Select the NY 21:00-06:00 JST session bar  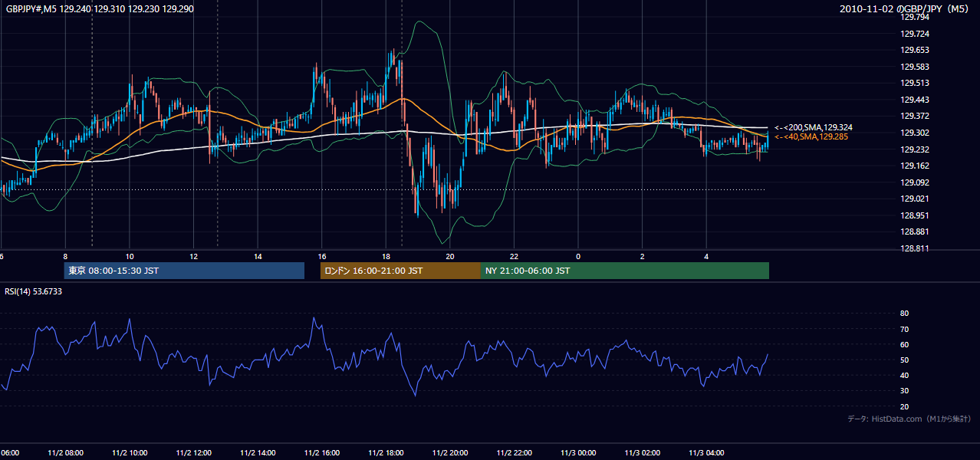625,271
